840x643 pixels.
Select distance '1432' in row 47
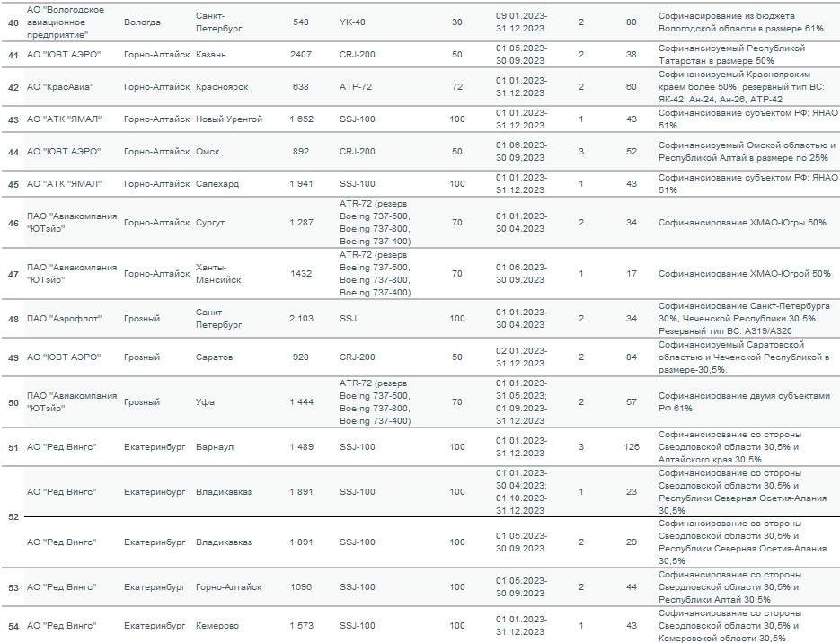[x=301, y=274]
